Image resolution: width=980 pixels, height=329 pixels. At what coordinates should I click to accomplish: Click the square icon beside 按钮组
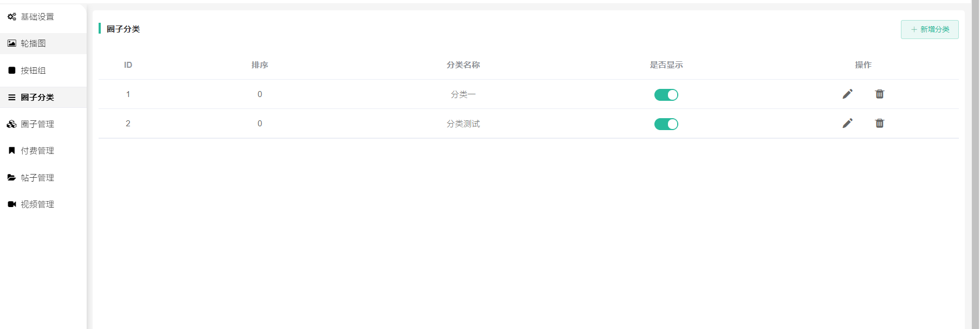pyautogui.click(x=11, y=70)
